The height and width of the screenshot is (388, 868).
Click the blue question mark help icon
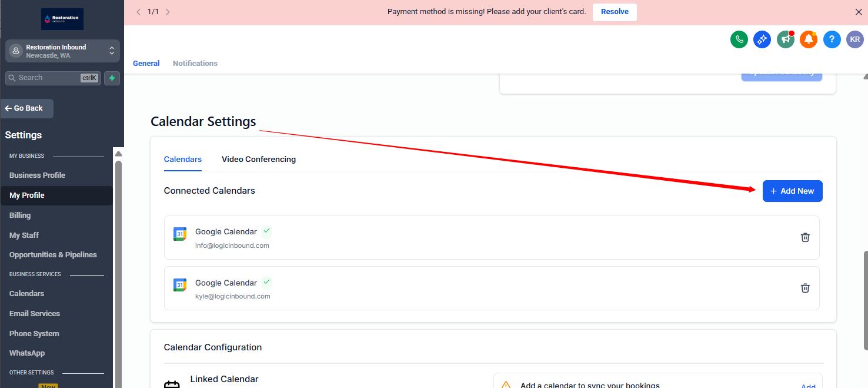pyautogui.click(x=832, y=39)
